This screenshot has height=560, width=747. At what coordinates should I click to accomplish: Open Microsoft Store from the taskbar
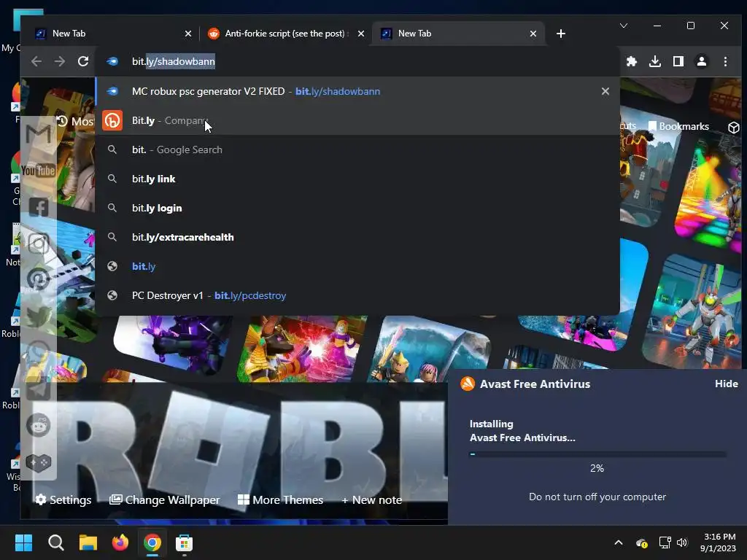[x=184, y=542]
